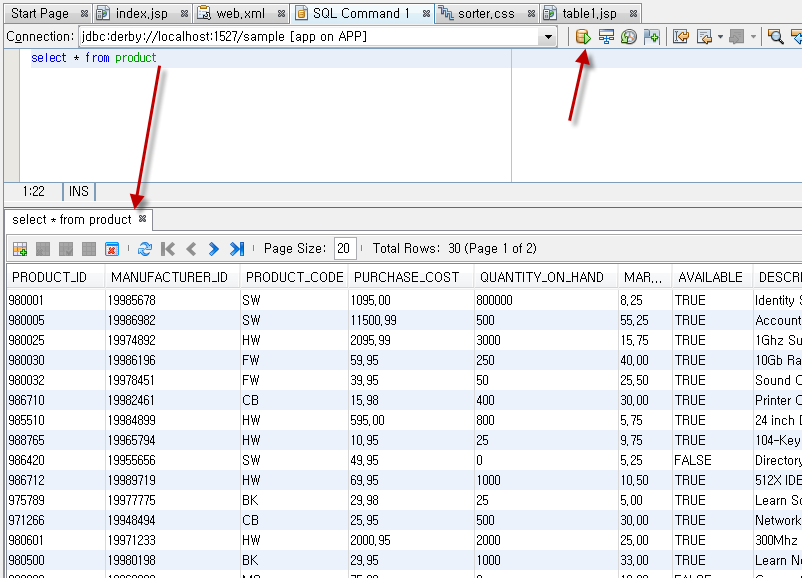The width and height of the screenshot is (802, 578).
Task: Switch to the sorter.css tab
Action: coord(486,13)
